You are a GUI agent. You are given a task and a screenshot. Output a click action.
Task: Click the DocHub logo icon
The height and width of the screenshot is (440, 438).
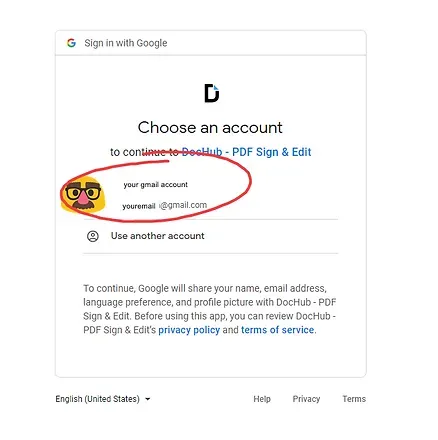[x=212, y=93]
